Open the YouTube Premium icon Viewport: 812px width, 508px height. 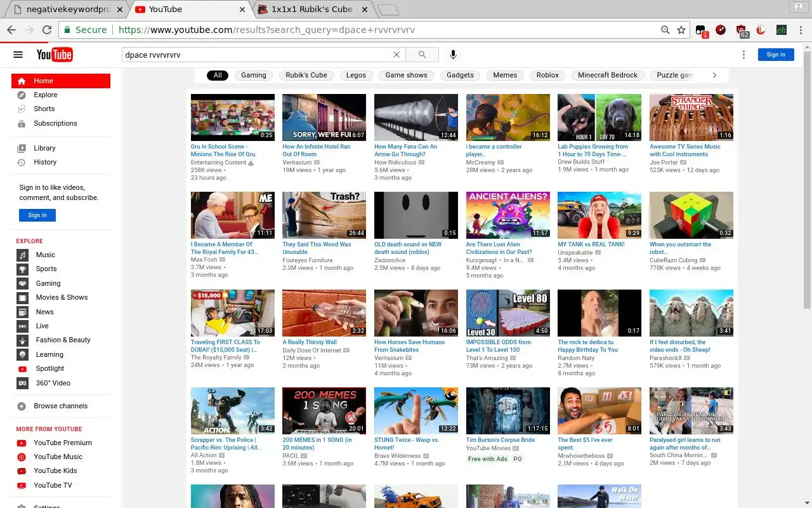click(22, 443)
